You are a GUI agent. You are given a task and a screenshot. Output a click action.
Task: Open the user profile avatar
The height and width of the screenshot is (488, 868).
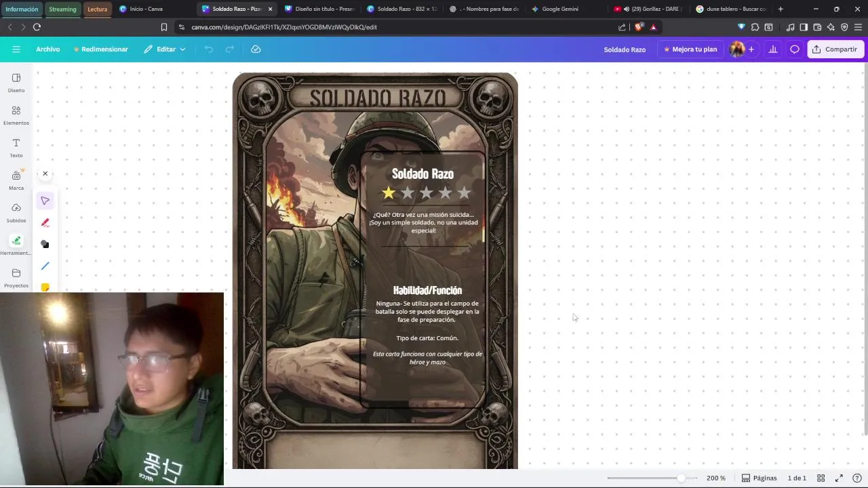(x=736, y=49)
